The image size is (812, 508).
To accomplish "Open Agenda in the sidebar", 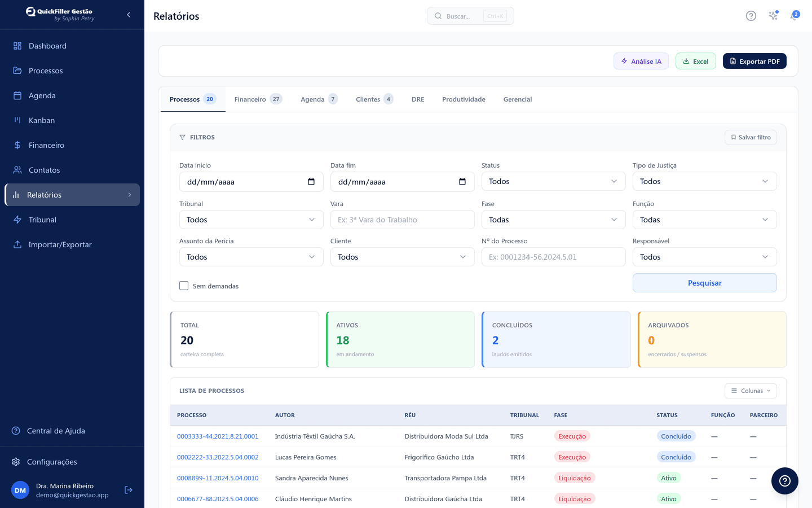I will (x=72, y=95).
